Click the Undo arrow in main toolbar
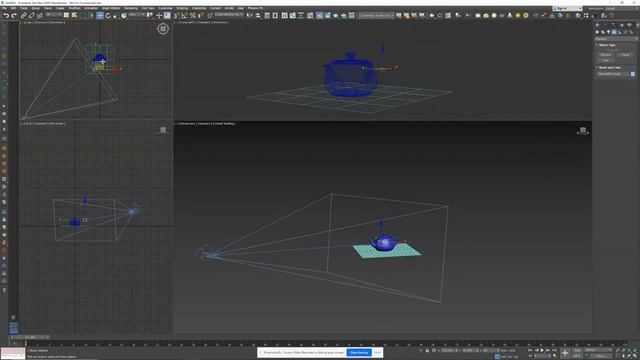 click(x=6, y=16)
